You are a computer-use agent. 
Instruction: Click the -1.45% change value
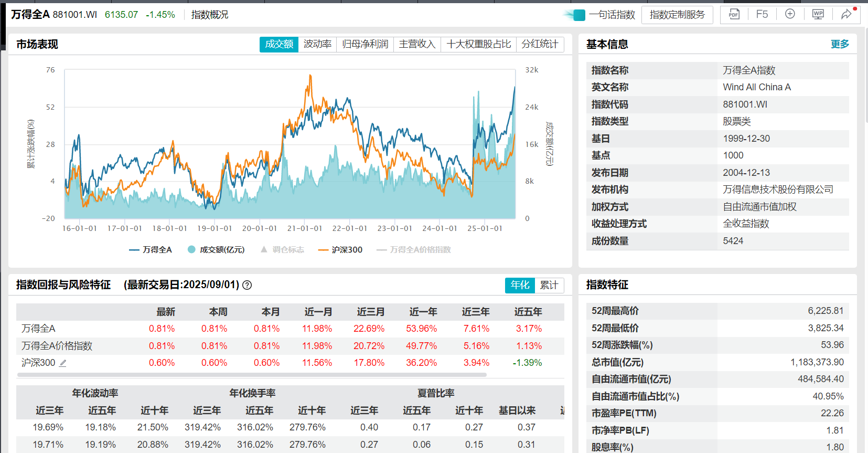click(x=160, y=15)
